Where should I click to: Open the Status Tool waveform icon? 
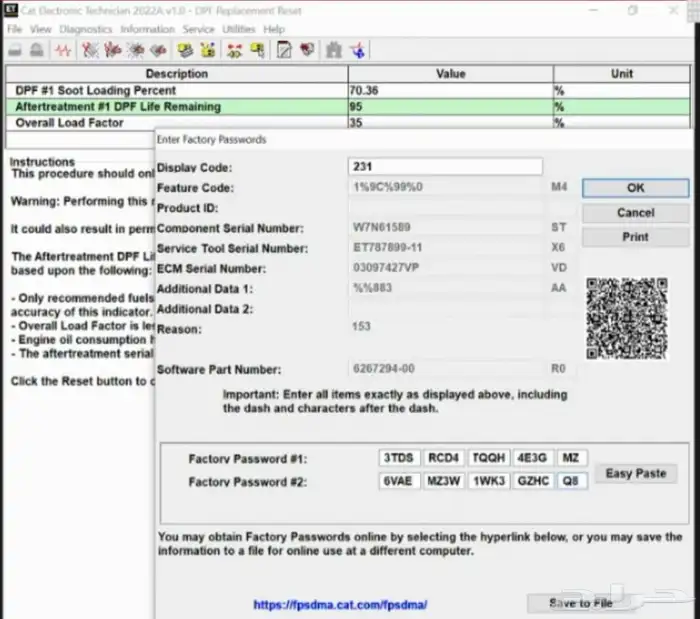(63, 49)
